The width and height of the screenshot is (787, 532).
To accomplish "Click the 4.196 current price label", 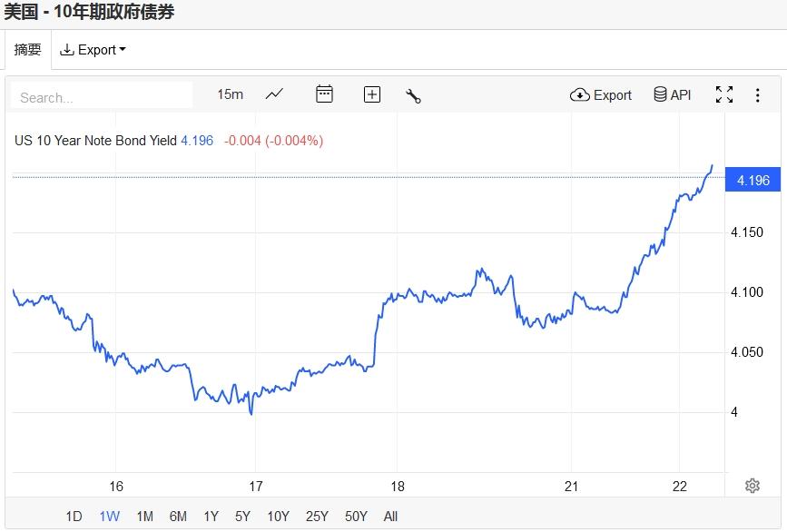I will click(x=753, y=180).
